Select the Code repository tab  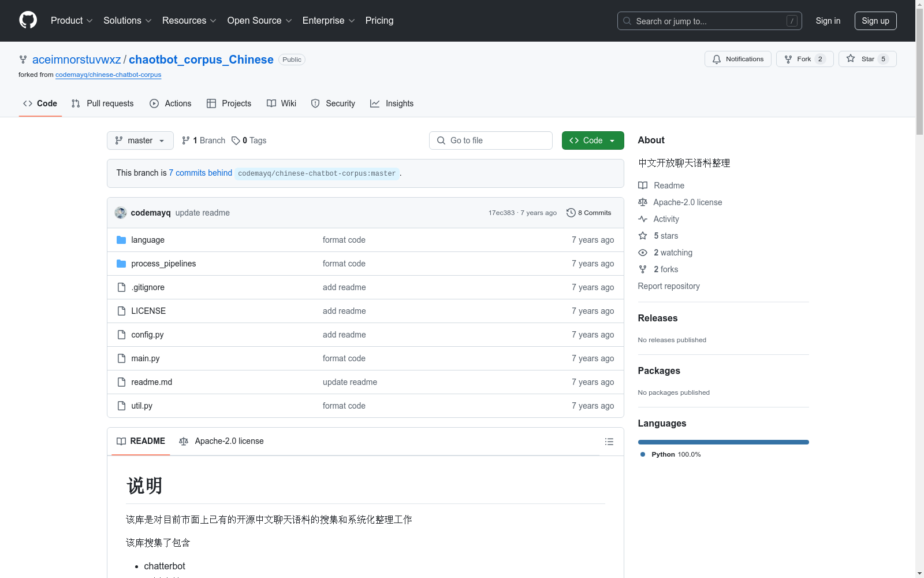40,103
